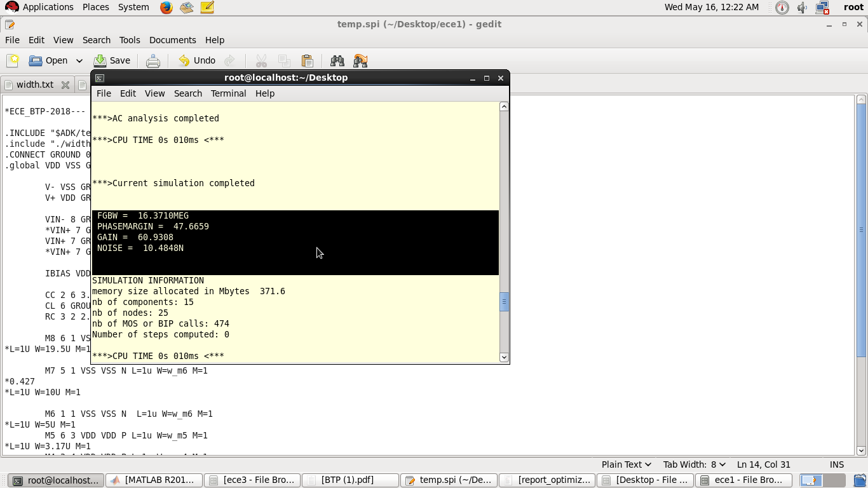Open the Places menu
The width and height of the screenshot is (868, 488).
point(95,7)
